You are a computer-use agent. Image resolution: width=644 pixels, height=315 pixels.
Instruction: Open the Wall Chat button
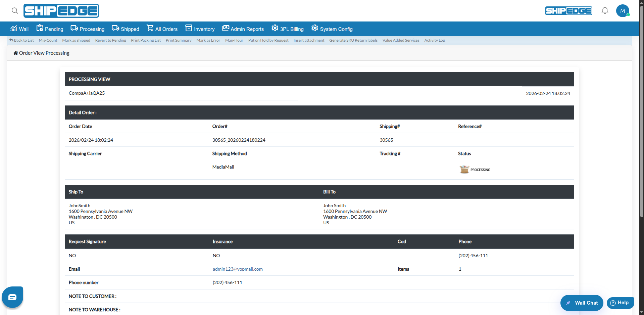pyautogui.click(x=582, y=303)
